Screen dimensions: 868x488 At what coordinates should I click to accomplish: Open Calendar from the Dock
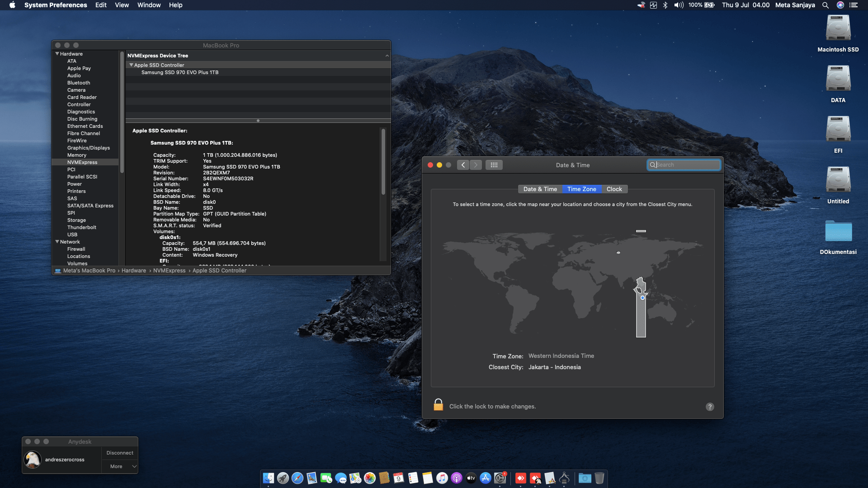click(399, 478)
